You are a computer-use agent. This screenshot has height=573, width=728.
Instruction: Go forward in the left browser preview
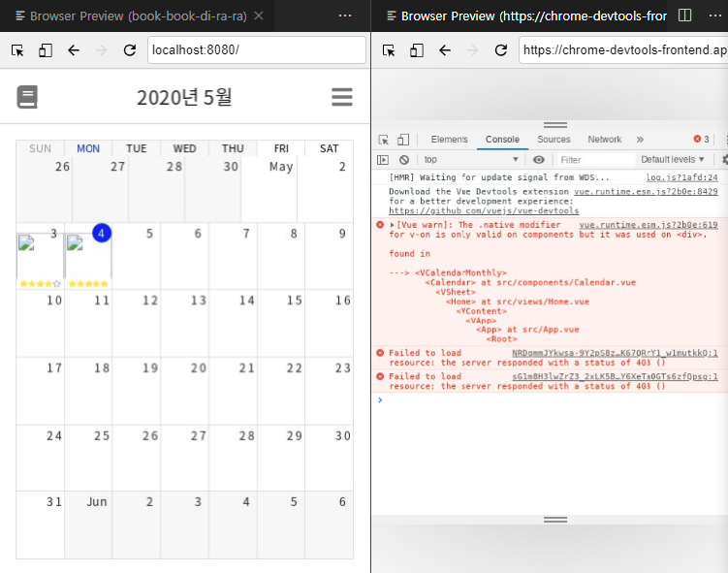(101, 50)
